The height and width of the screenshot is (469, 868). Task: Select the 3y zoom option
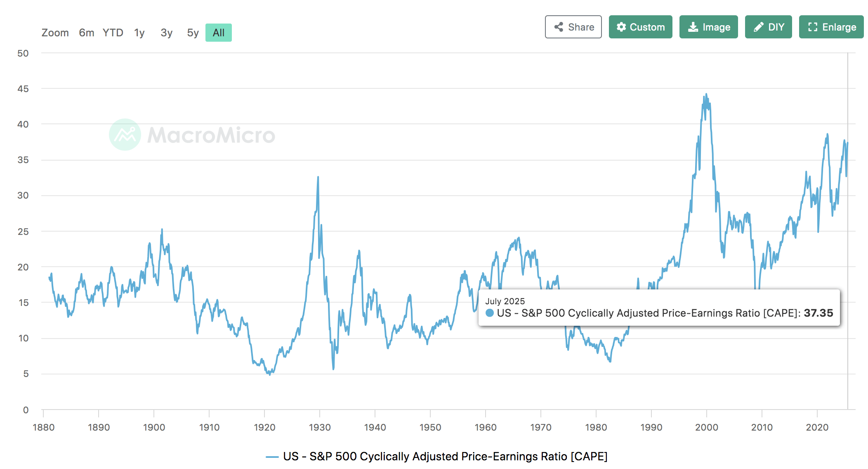pos(166,32)
